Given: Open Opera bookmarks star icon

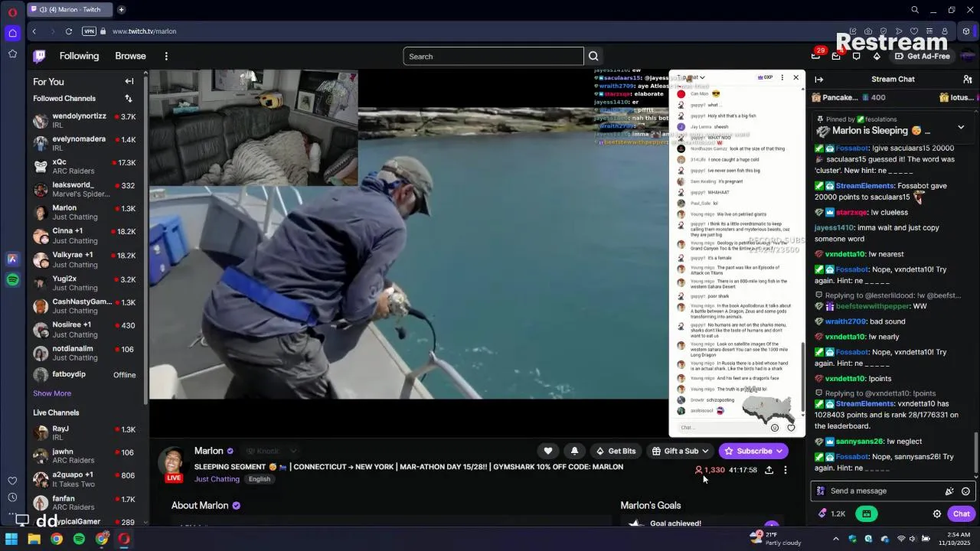Looking at the screenshot, I should (x=12, y=54).
